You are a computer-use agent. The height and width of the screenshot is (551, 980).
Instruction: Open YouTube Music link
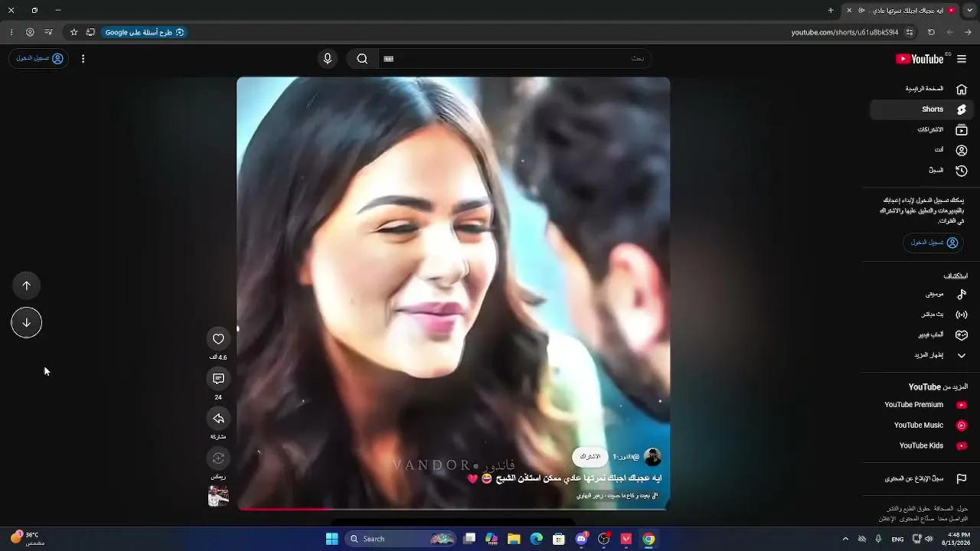(x=921, y=425)
